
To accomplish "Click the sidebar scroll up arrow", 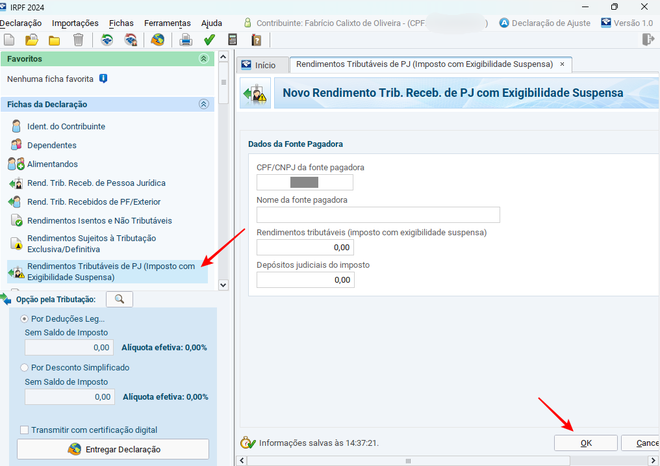I will (224, 57).
